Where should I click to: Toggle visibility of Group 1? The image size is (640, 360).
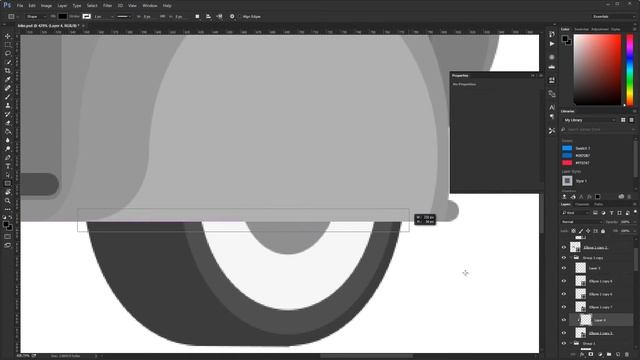(x=564, y=344)
